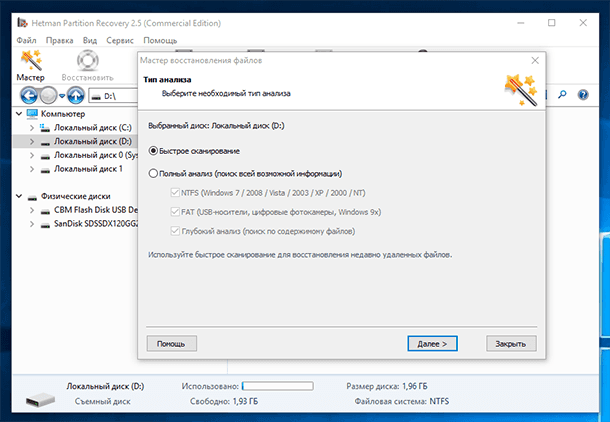
Task: Click the Физические диски group icon
Action: tap(32, 197)
